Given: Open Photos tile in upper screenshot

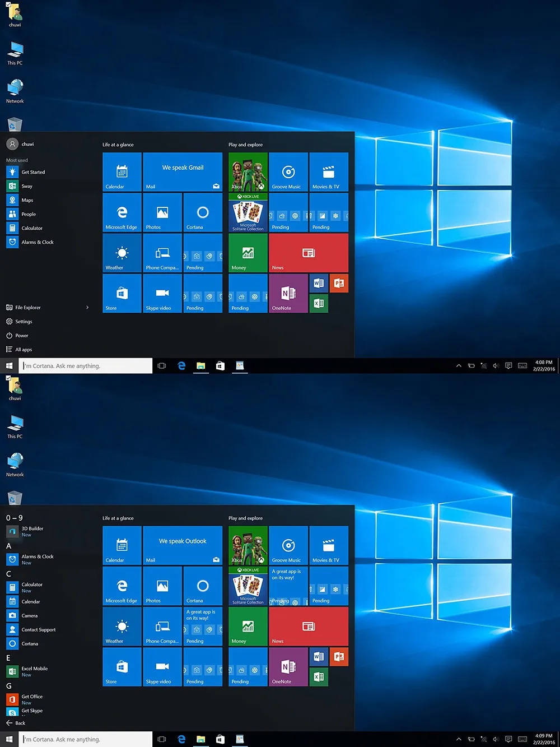Looking at the screenshot, I should coord(162,212).
